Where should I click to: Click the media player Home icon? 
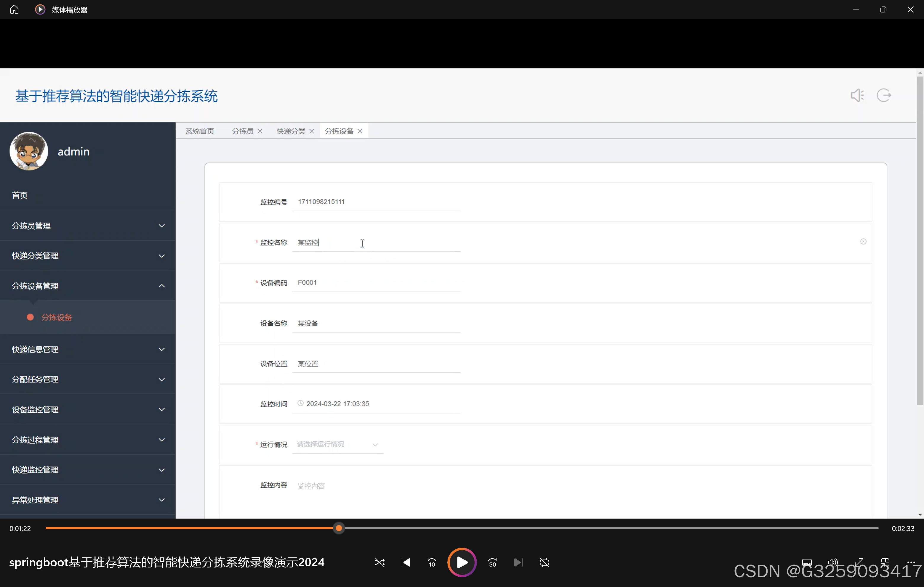pos(14,9)
